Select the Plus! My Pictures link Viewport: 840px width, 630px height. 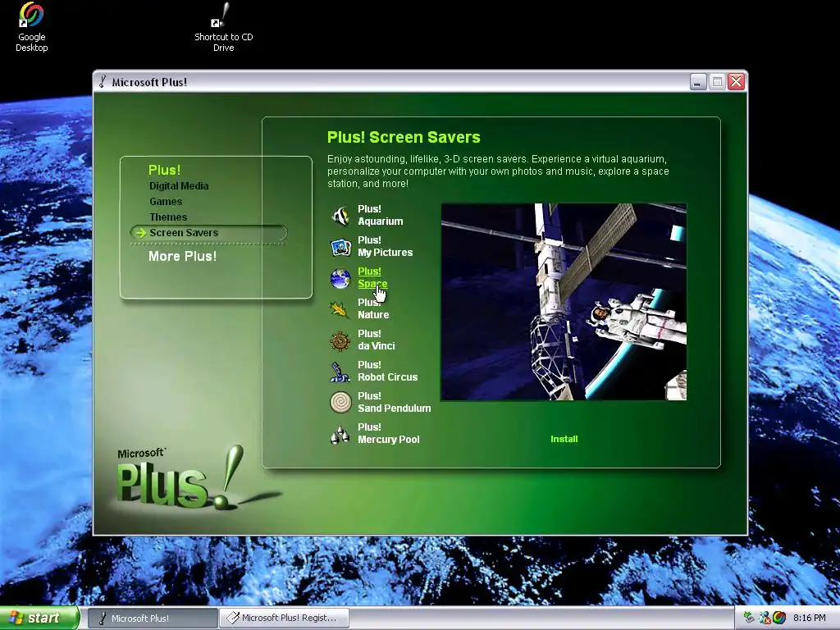tap(386, 246)
